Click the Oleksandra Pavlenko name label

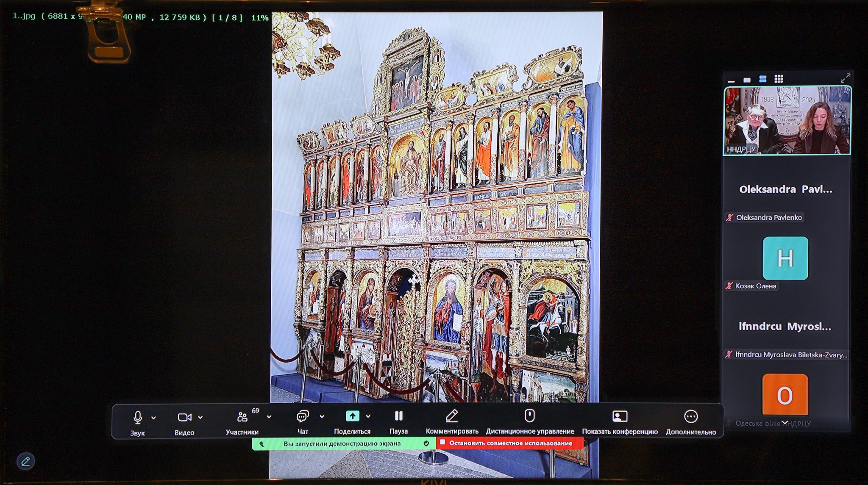click(x=769, y=217)
